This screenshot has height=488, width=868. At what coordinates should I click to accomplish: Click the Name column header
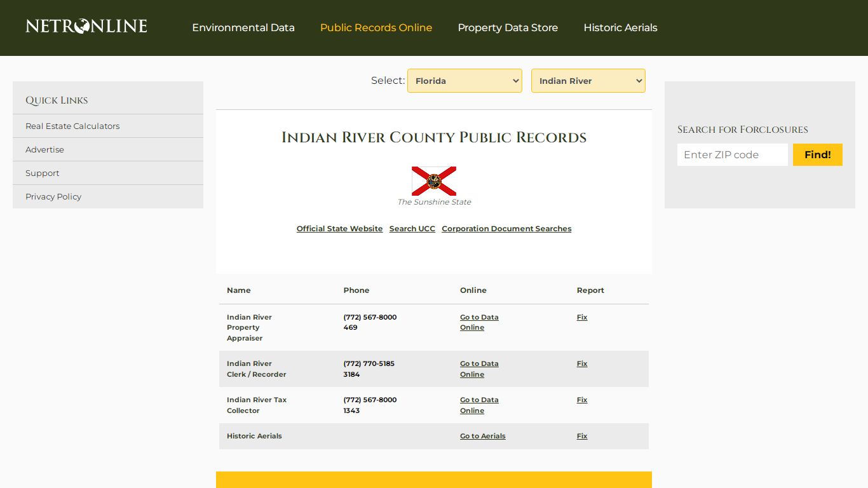(x=239, y=290)
